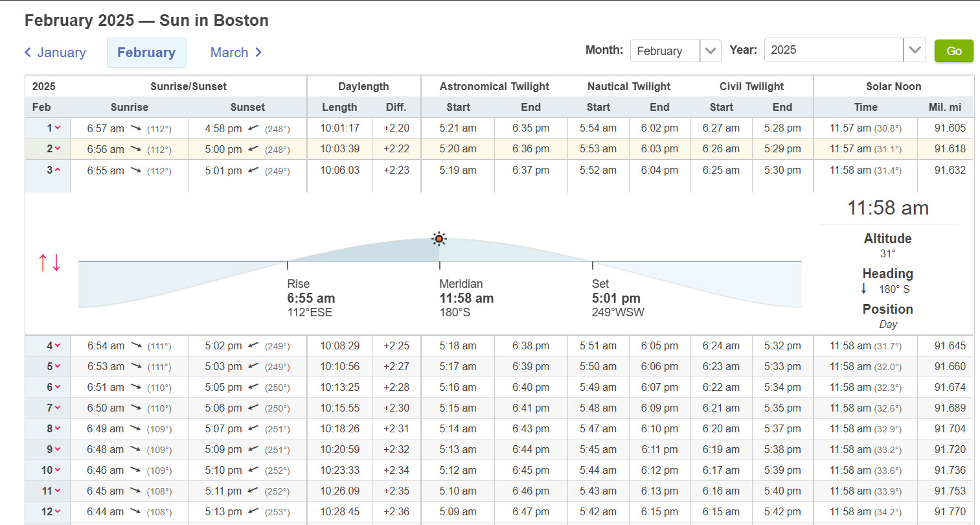Select the February tab
Viewport: 980px width, 525px height.
[146, 52]
